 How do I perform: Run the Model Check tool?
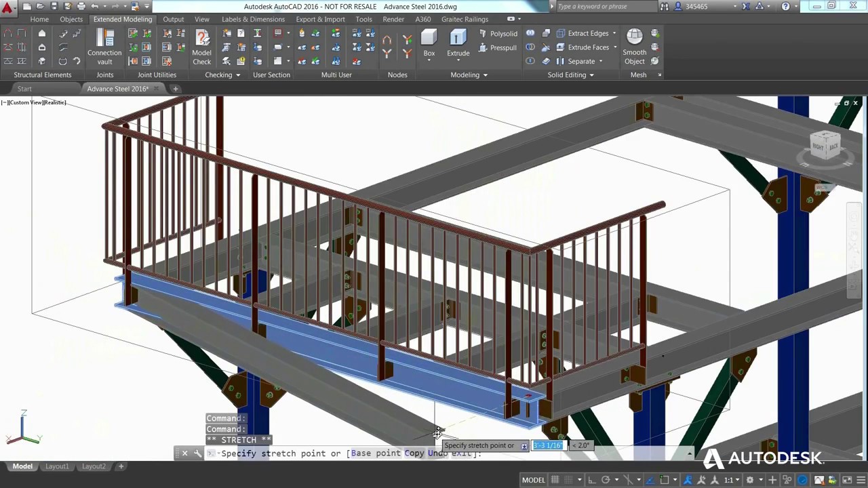coord(201,47)
